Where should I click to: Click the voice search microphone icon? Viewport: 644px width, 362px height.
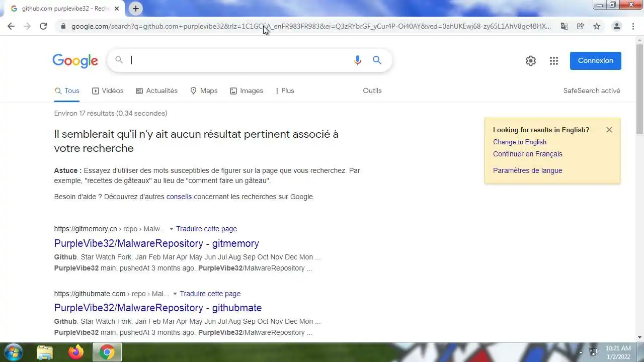pyautogui.click(x=358, y=60)
